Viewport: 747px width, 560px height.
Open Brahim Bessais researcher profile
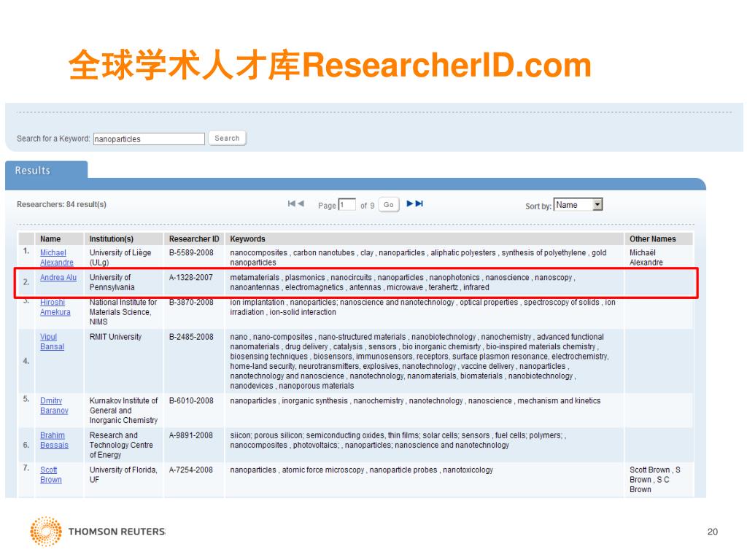pos(54,440)
